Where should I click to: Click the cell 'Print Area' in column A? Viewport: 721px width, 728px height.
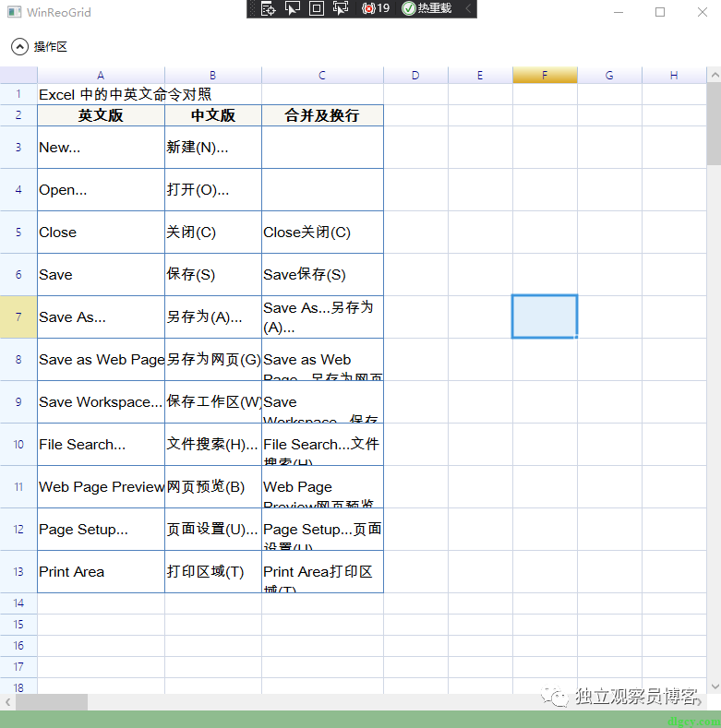(101, 571)
